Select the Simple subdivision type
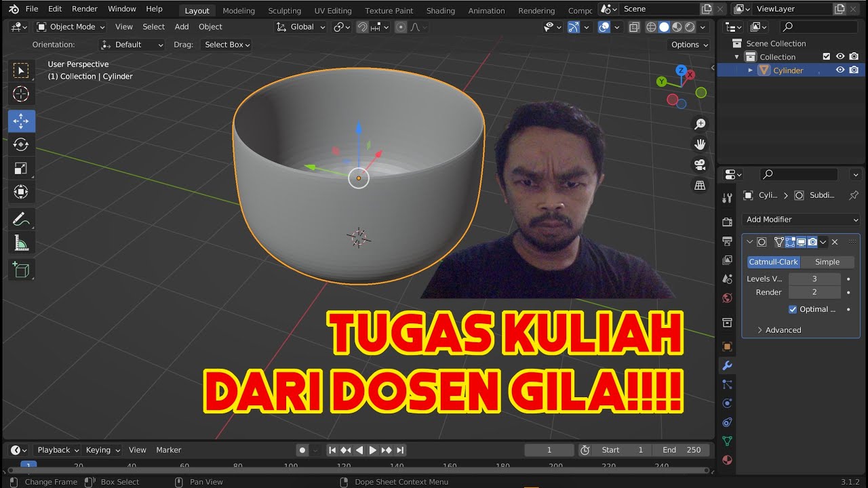 click(x=827, y=262)
